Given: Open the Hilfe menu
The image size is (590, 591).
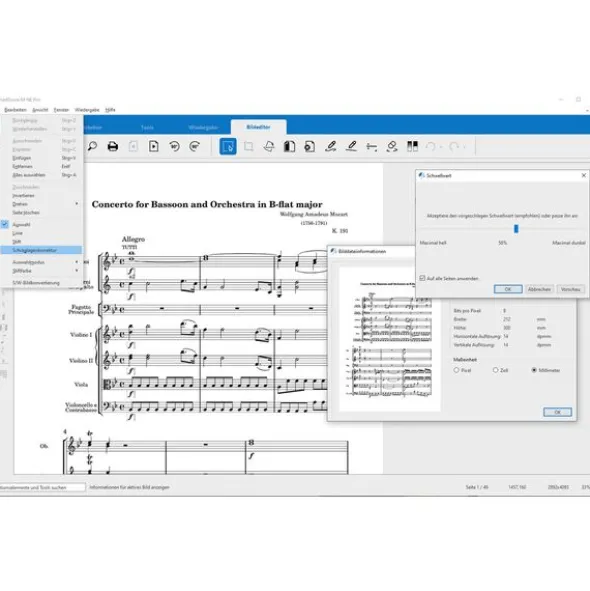Looking at the screenshot, I should pyautogui.click(x=110, y=110).
